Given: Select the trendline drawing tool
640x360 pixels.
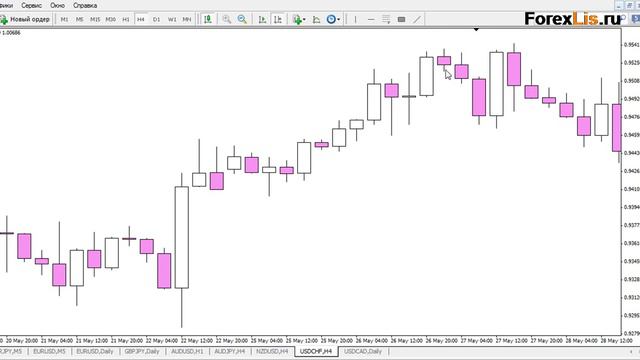Looking at the screenshot, I should pos(417,19).
